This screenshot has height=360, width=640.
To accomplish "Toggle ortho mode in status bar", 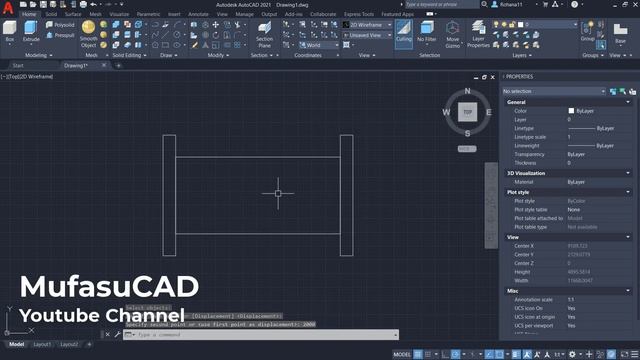I will point(445,354).
